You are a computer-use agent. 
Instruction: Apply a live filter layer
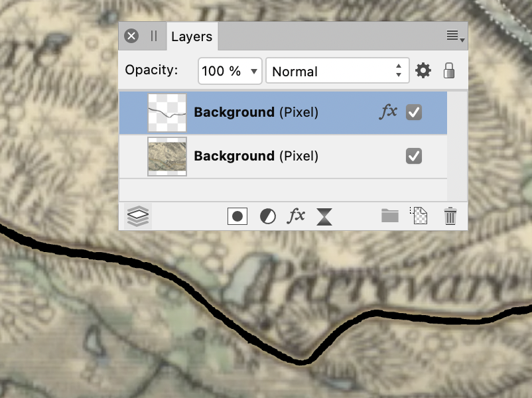click(296, 216)
